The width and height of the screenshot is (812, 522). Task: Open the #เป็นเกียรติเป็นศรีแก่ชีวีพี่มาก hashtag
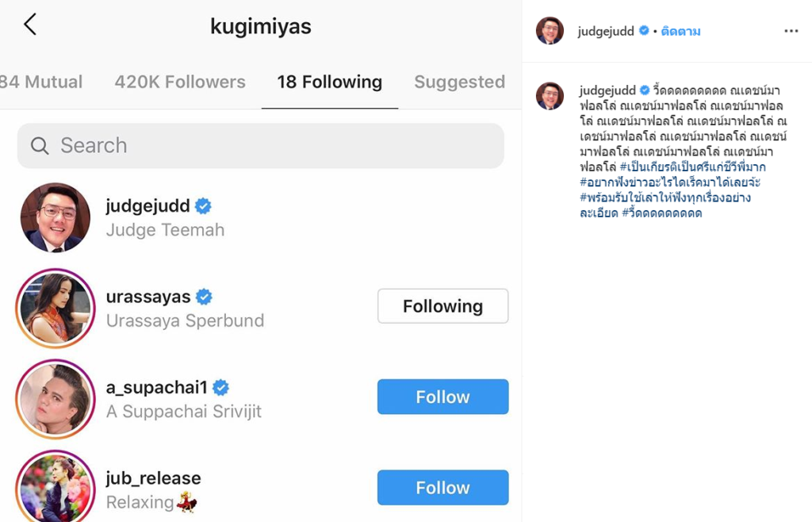(692, 167)
